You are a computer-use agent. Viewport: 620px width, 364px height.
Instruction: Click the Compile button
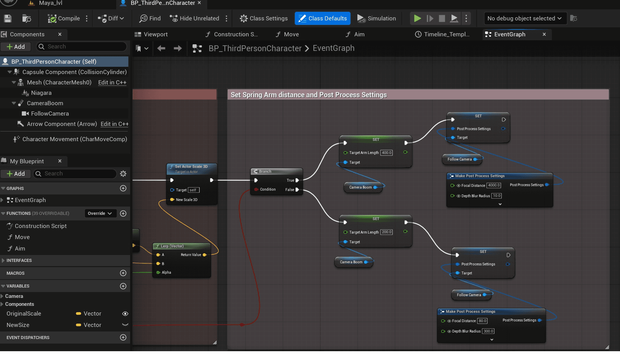pos(64,18)
